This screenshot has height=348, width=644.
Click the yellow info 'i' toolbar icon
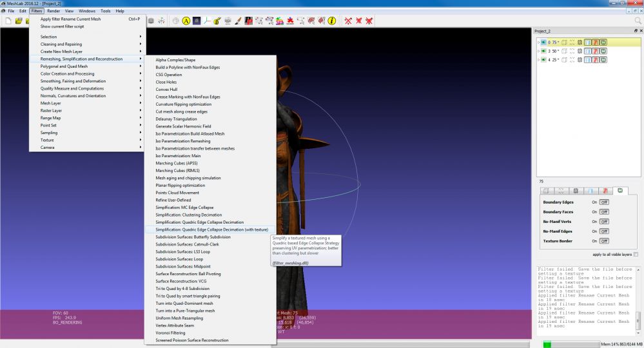coord(332,21)
